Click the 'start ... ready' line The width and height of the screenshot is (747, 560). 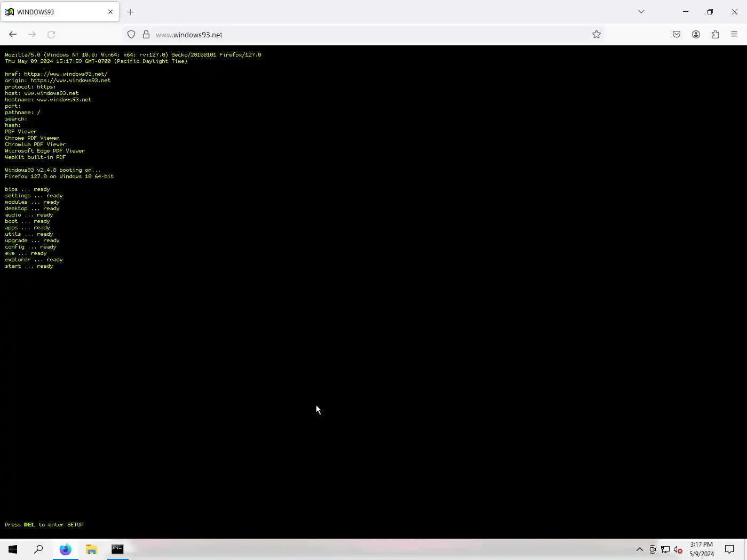pyautogui.click(x=29, y=266)
